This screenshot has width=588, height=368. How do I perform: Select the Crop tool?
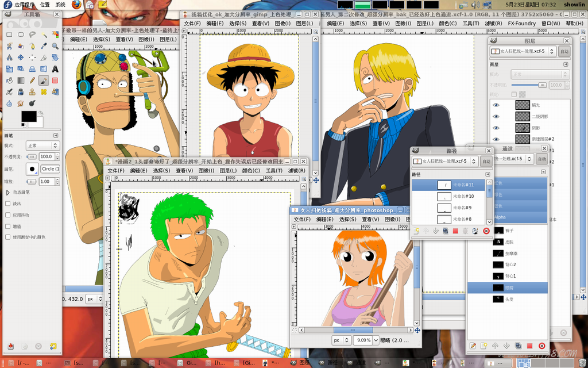(x=44, y=57)
